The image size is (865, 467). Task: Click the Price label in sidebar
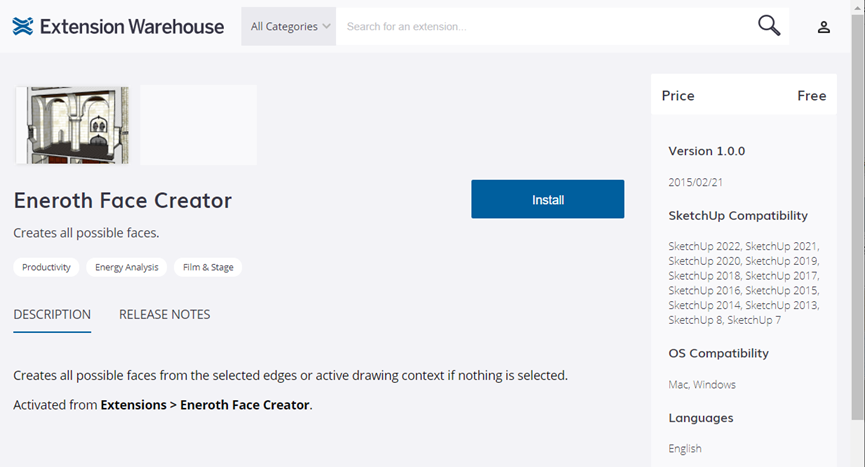click(678, 96)
